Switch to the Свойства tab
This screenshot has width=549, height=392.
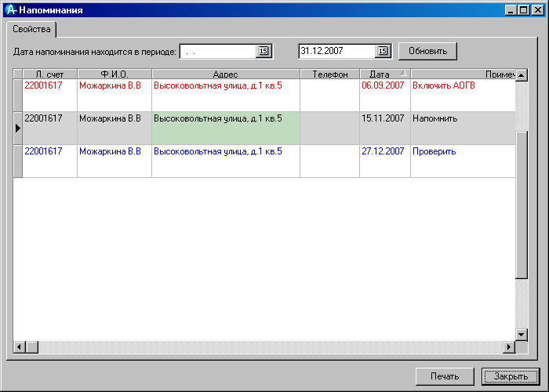click(31, 29)
